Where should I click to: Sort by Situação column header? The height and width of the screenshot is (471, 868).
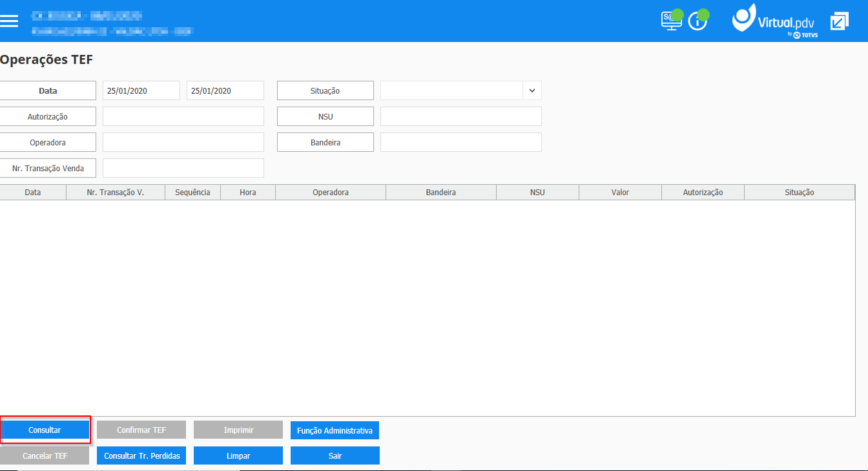[800, 192]
